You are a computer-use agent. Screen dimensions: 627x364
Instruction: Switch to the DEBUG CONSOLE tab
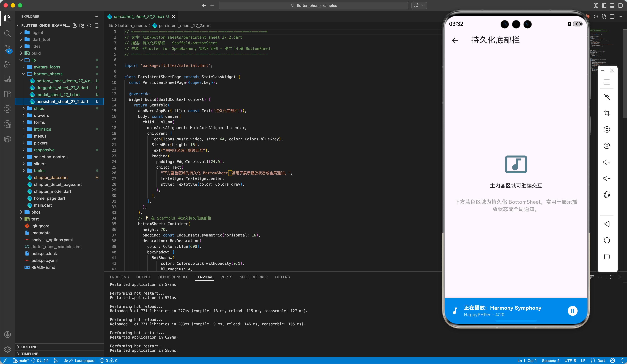click(x=173, y=277)
